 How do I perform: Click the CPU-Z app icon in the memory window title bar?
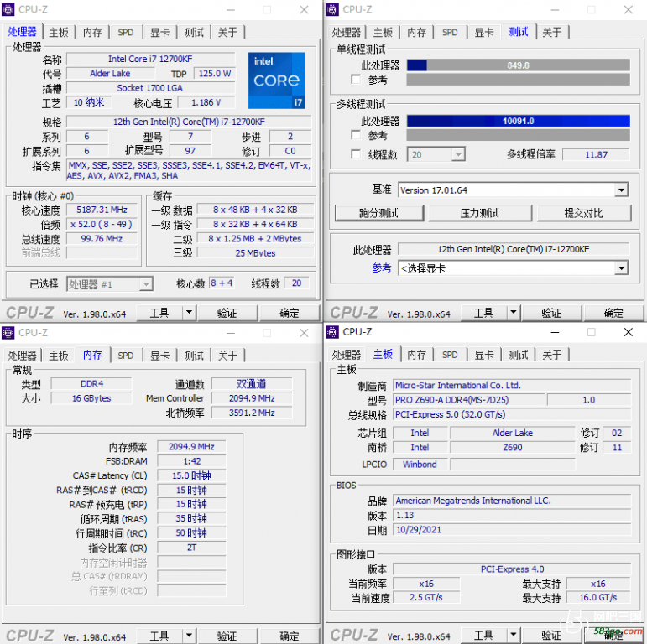8,333
